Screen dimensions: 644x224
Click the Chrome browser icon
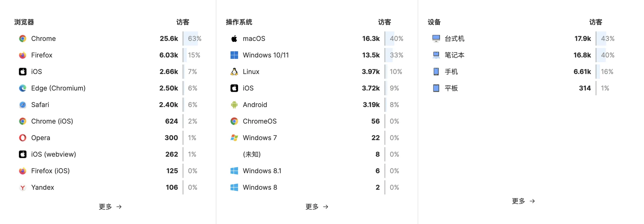pos(22,38)
